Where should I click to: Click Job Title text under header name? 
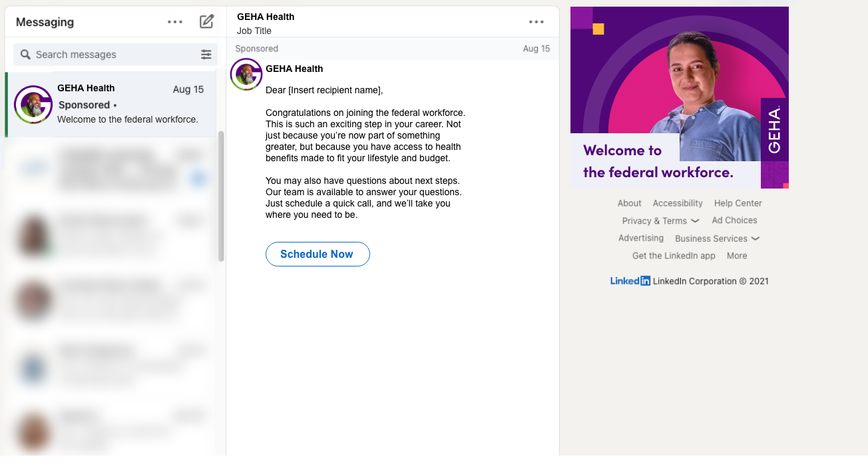coord(254,31)
